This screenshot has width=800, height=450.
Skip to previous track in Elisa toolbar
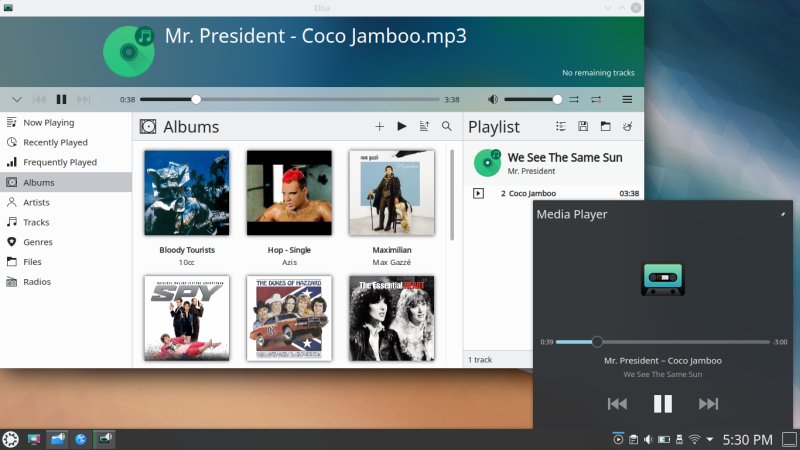point(39,99)
